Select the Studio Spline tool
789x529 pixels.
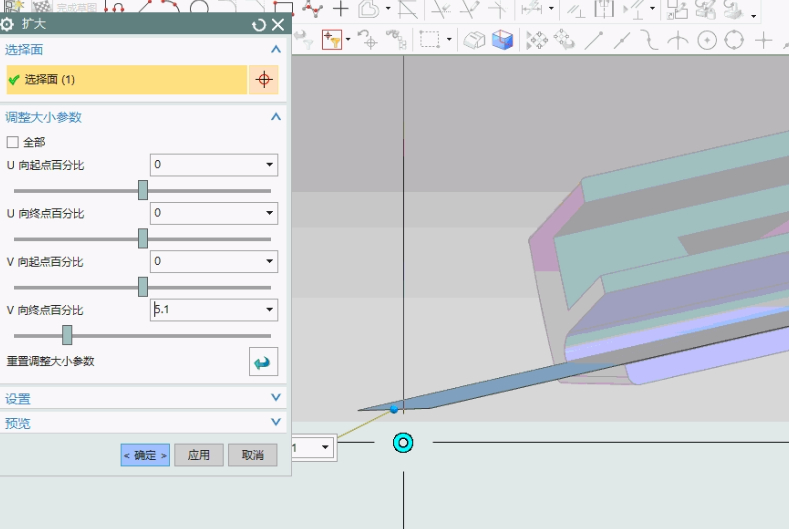point(314,9)
